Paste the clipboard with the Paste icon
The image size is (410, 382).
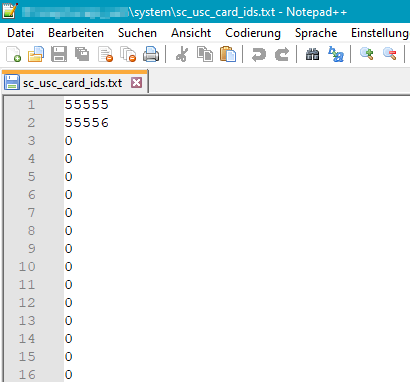[x=228, y=54]
